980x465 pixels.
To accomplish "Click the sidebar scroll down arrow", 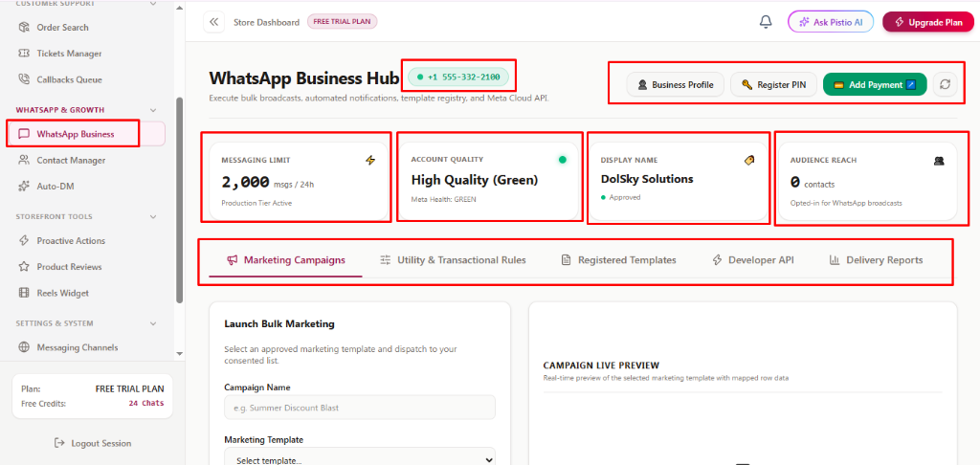I will point(180,353).
